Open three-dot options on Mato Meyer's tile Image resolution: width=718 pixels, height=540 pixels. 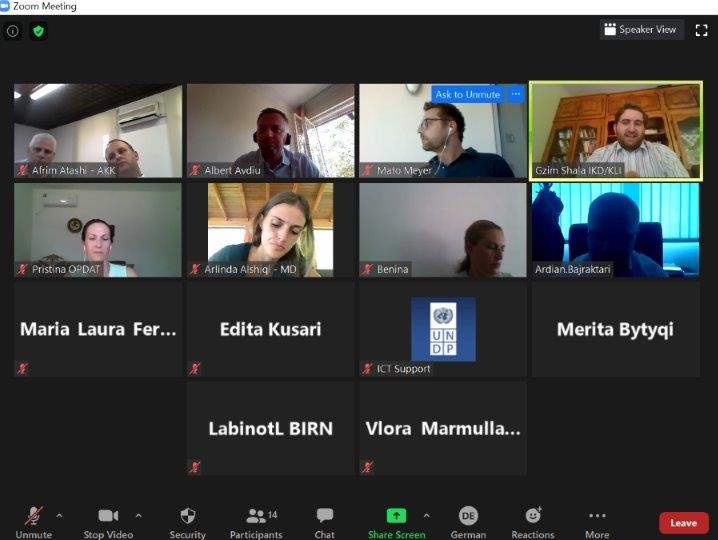pyautogui.click(x=516, y=94)
